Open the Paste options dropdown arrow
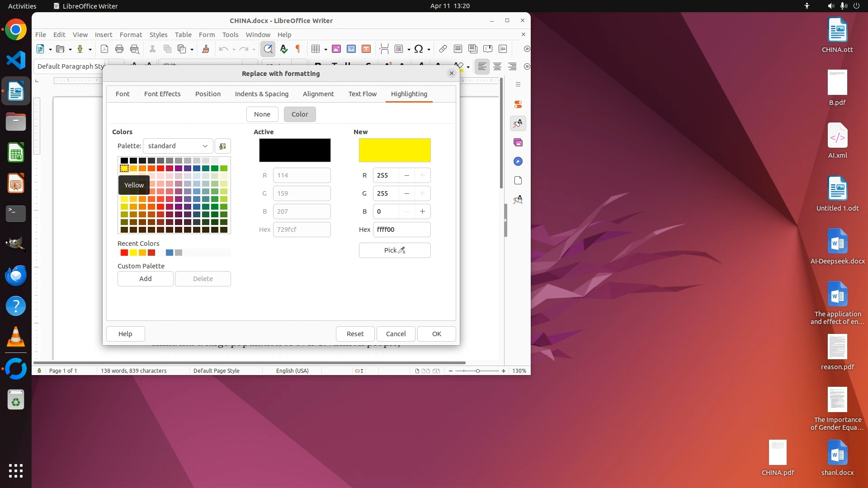 pos(192,49)
